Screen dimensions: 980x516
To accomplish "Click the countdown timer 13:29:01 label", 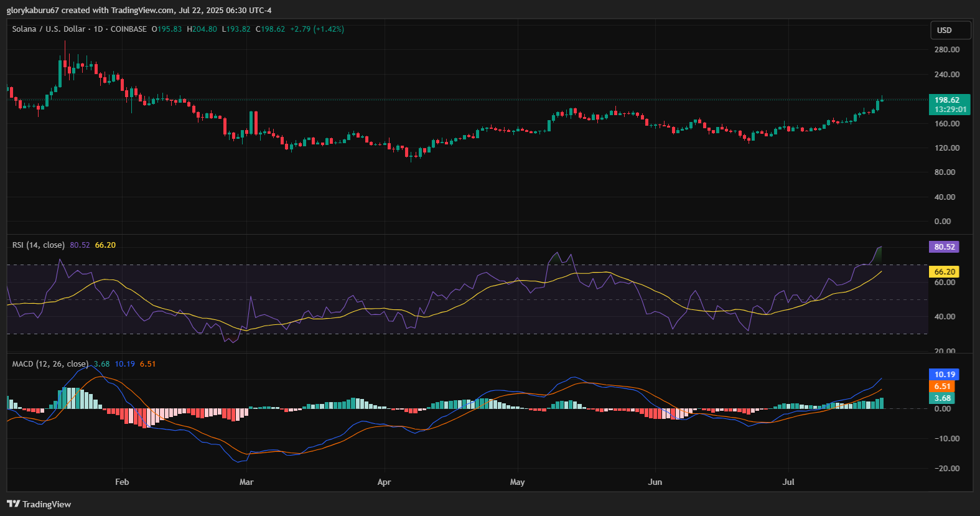I will 950,110.
